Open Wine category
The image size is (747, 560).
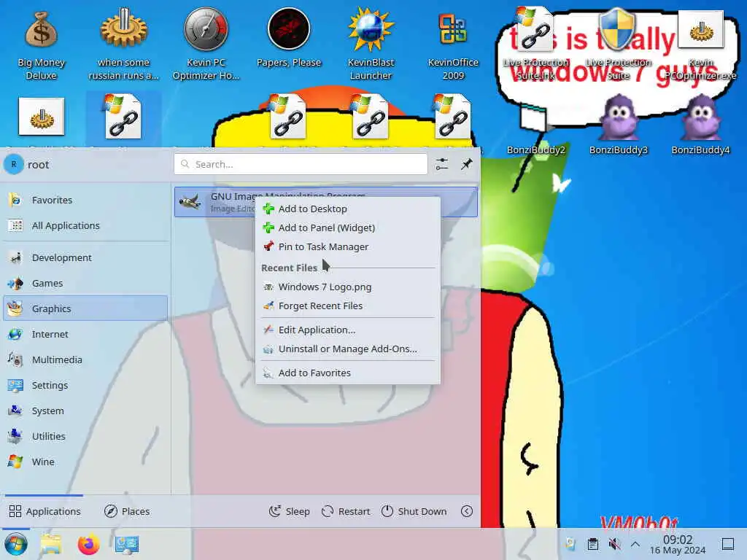pos(86,462)
